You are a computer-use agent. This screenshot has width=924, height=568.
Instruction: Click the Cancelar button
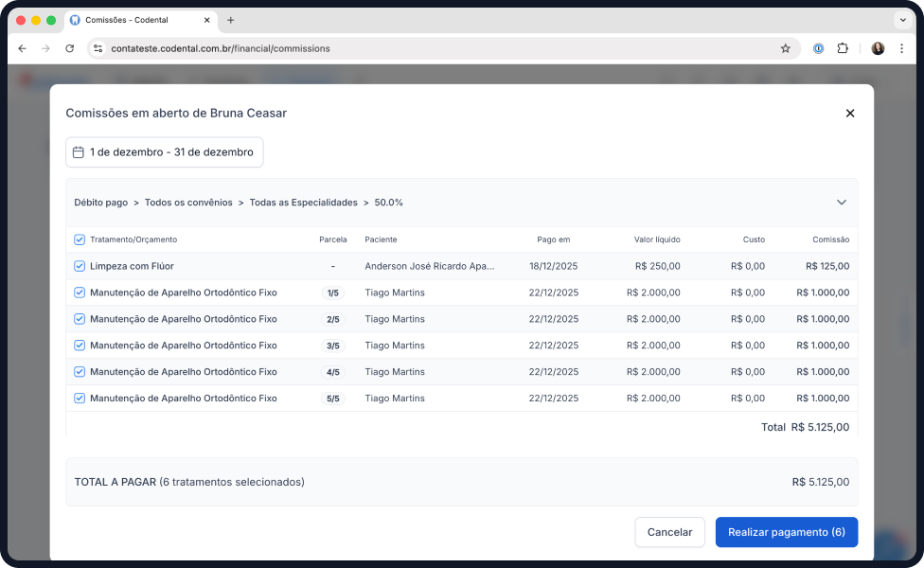pos(669,532)
